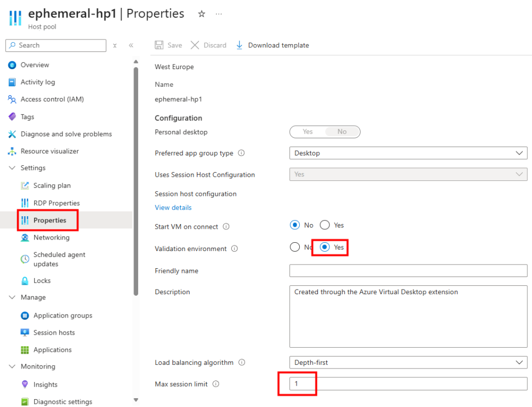Image resolution: width=532 pixels, height=407 pixels.
Task: Favorite the page with the star icon
Action: [202, 14]
